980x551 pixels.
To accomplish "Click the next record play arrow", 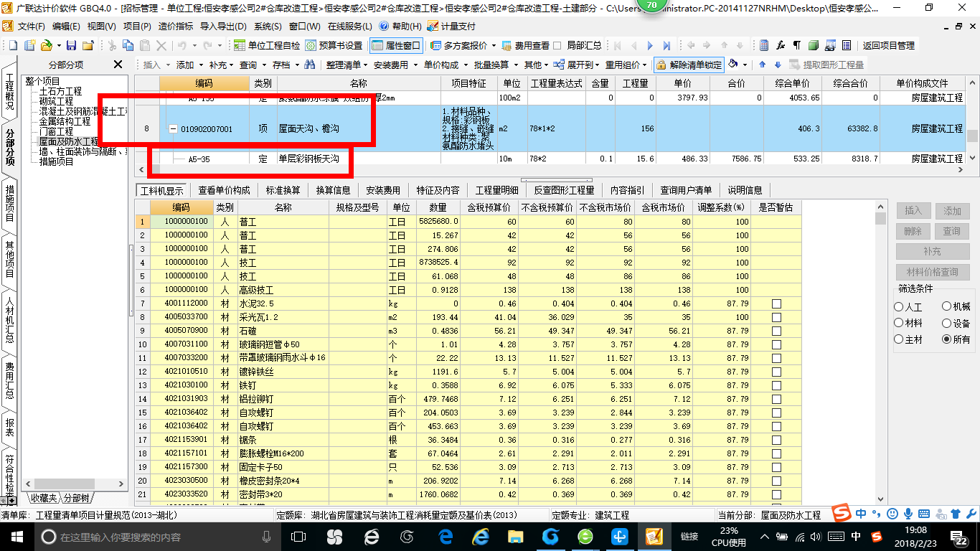I will (x=650, y=45).
